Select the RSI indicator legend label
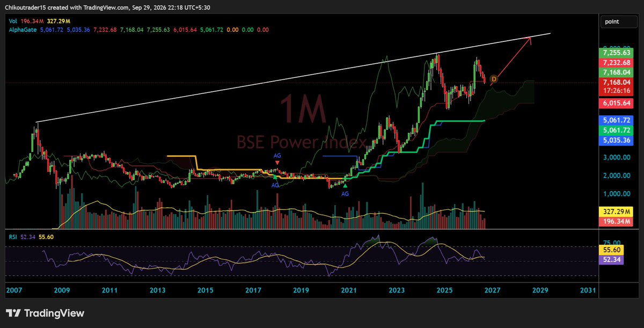This screenshot has height=328, width=644. [x=12, y=236]
